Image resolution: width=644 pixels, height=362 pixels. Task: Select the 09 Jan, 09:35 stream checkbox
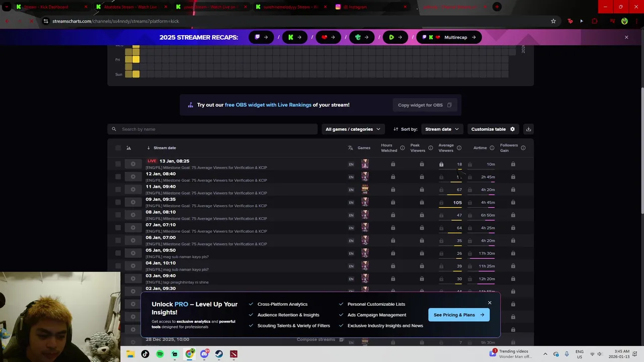(x=118, y=202)
